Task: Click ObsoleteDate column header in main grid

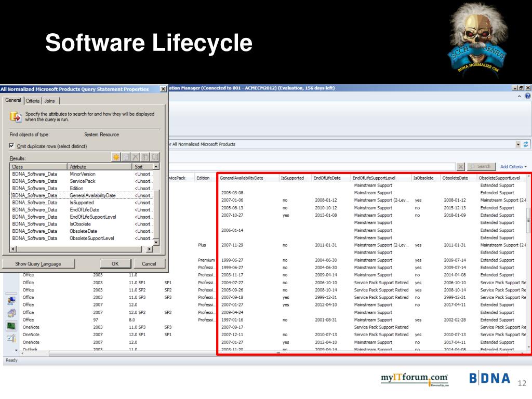Action: 459,178
